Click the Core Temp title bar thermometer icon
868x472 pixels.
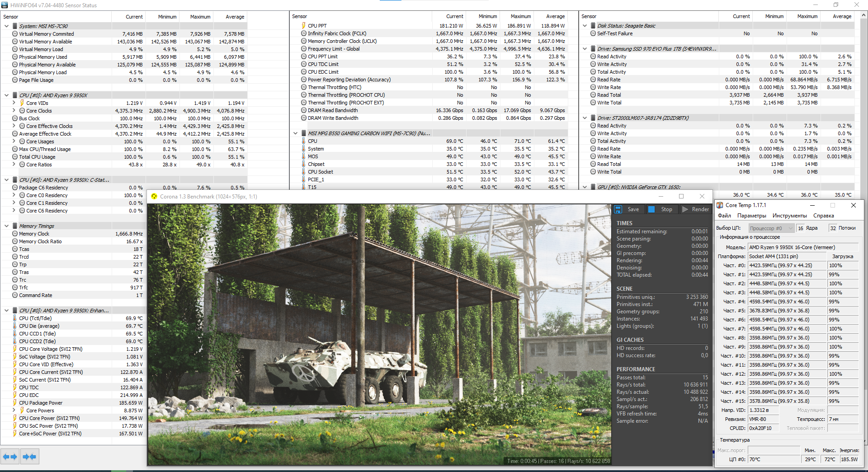720,205
